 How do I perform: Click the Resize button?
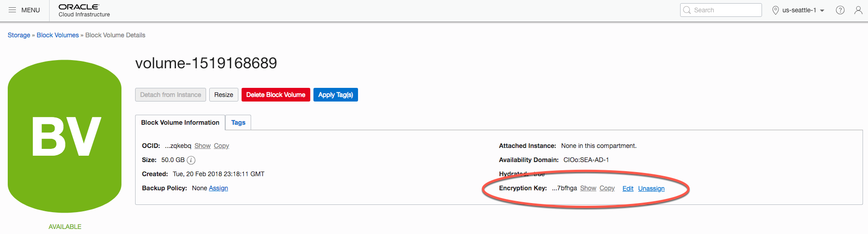(x=223, y=95)
